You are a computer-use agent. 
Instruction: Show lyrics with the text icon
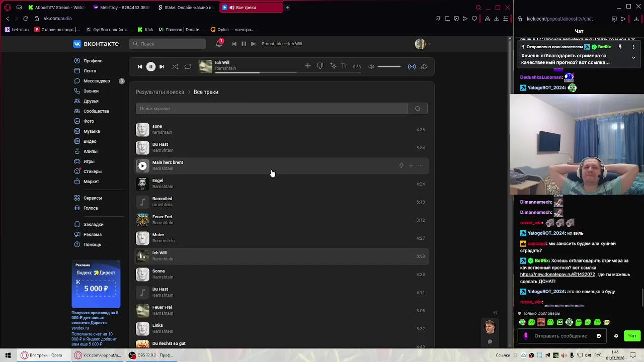[x=344, y=66]
